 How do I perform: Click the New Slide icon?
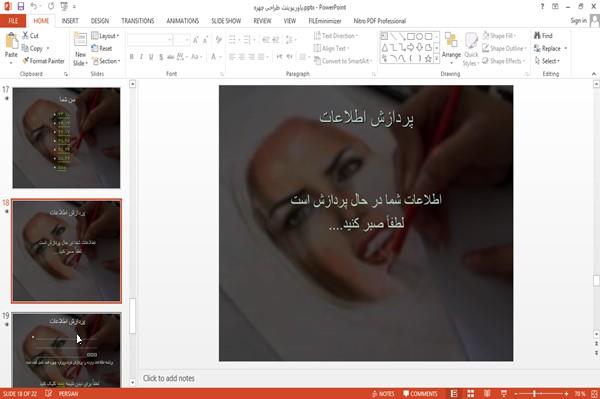[x=80, y=40]
